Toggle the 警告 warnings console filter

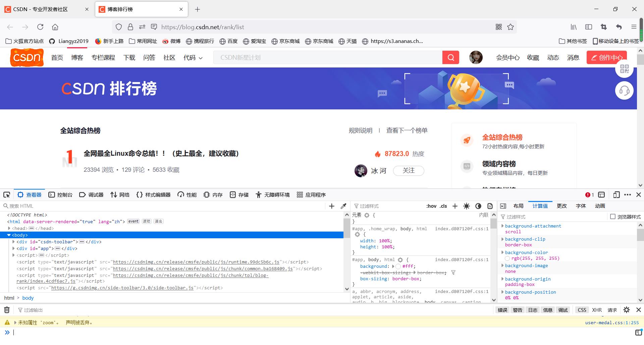[518, 310]
